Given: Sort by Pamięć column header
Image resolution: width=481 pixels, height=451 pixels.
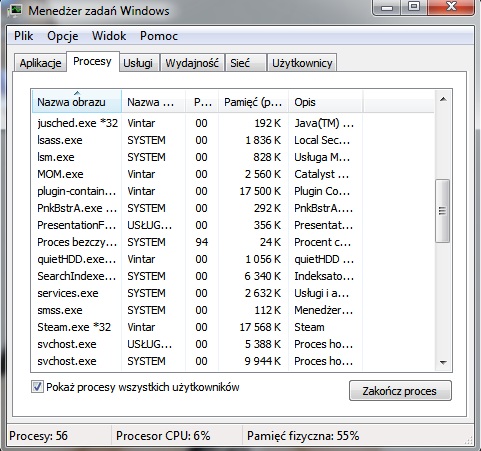Looking at the screenshot, I should [x=253, y=102].
